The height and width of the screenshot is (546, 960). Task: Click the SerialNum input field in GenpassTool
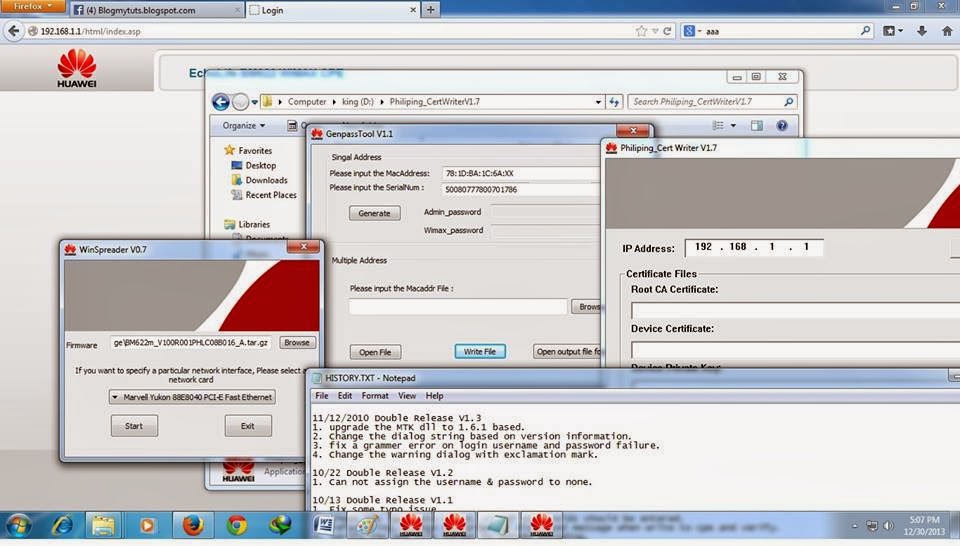[x=520, y=189]
